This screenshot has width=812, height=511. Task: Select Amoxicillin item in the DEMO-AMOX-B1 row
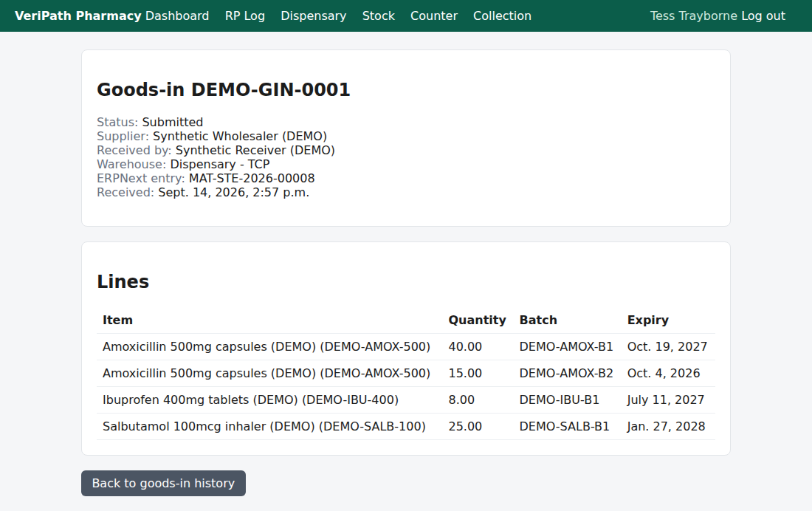tap(266, 347)
